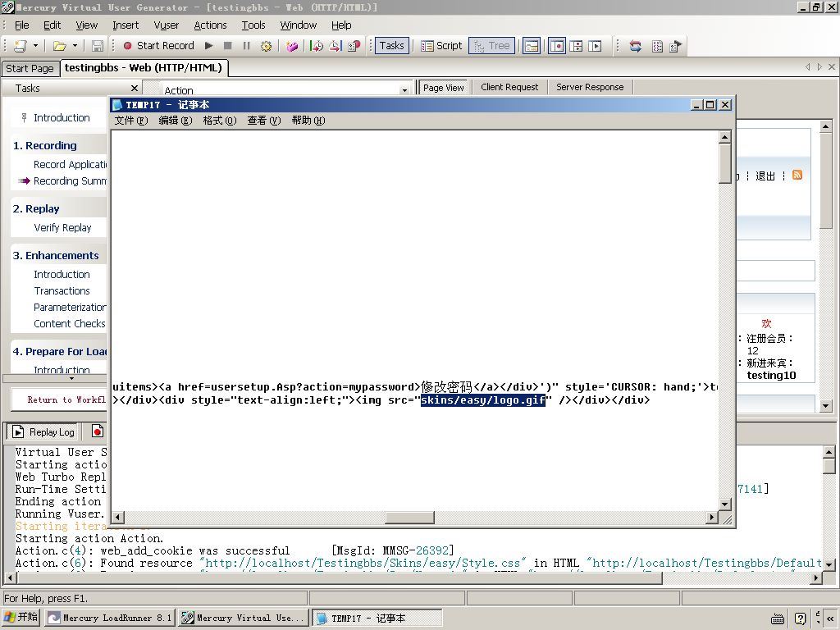840x630 pixels.
Task: Open the File menu
Action: coord(21,25)
